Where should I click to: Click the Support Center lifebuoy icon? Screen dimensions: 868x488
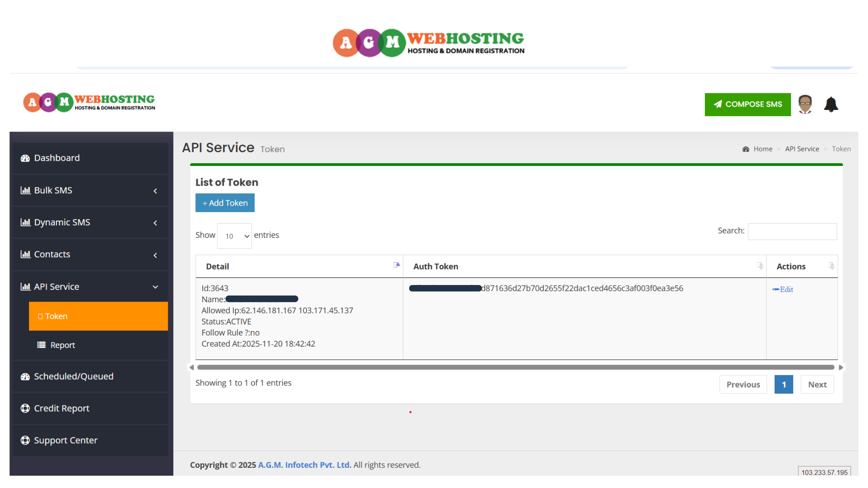25,440
